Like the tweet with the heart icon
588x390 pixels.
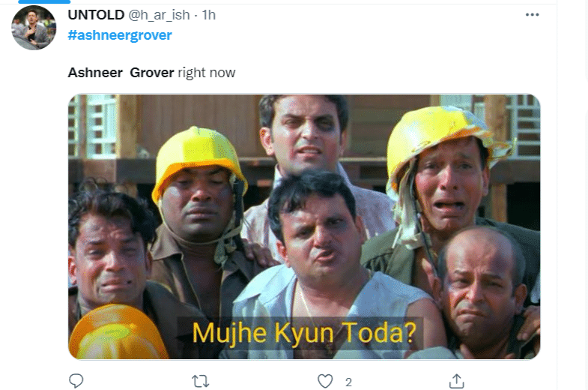click(325, 381)
